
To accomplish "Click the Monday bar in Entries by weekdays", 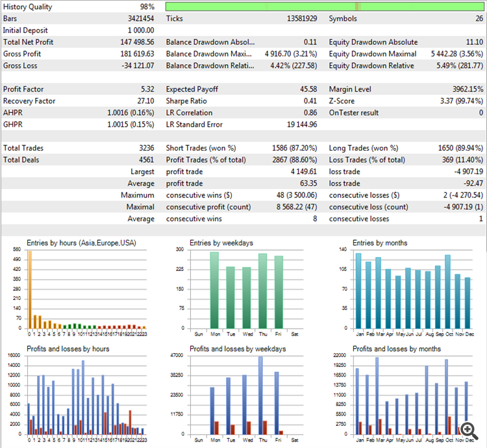I will (x=214, y=290).
